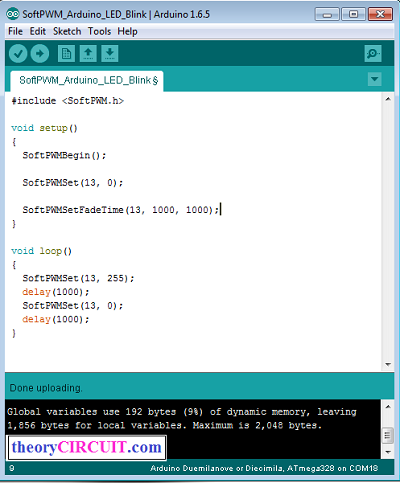Image resolution: width=400 pixels, height=483 pixels.
Task: Select the SoftPWM_Arduino_LED_Blink tab
Action: tap(87, 81)
